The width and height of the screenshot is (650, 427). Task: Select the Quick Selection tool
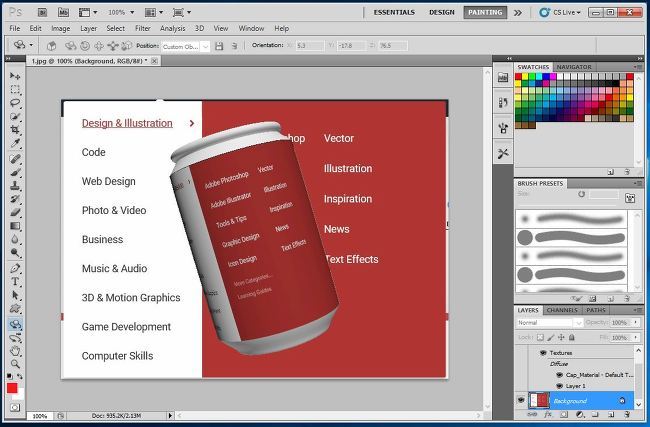click(15, 116)
